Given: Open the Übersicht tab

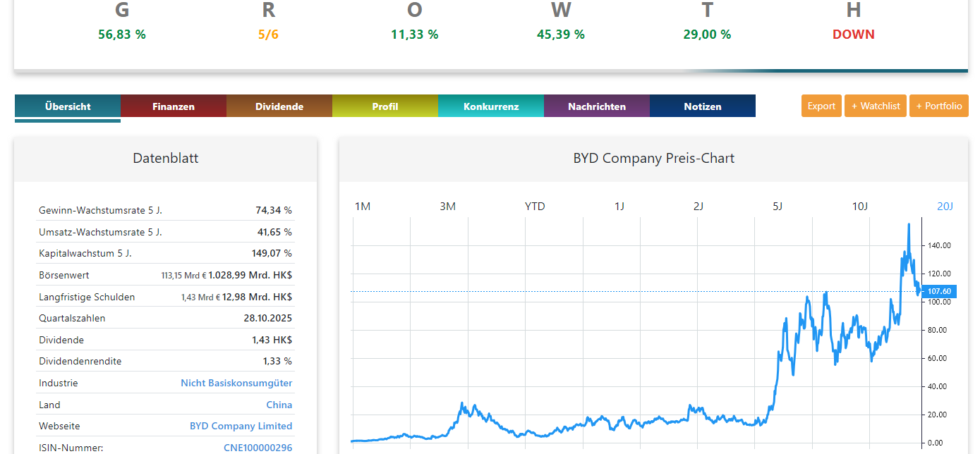Looking at the screenshot, I should pos(68,106).
